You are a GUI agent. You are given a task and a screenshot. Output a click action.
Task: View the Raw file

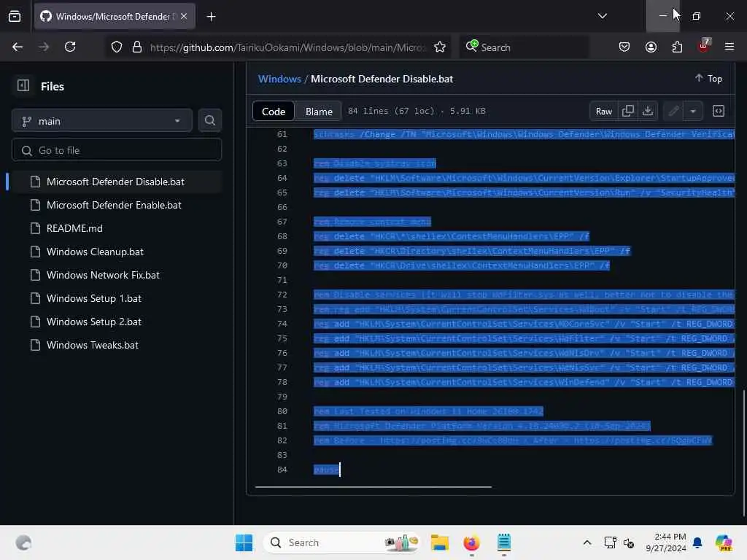[x=603, y=112]
